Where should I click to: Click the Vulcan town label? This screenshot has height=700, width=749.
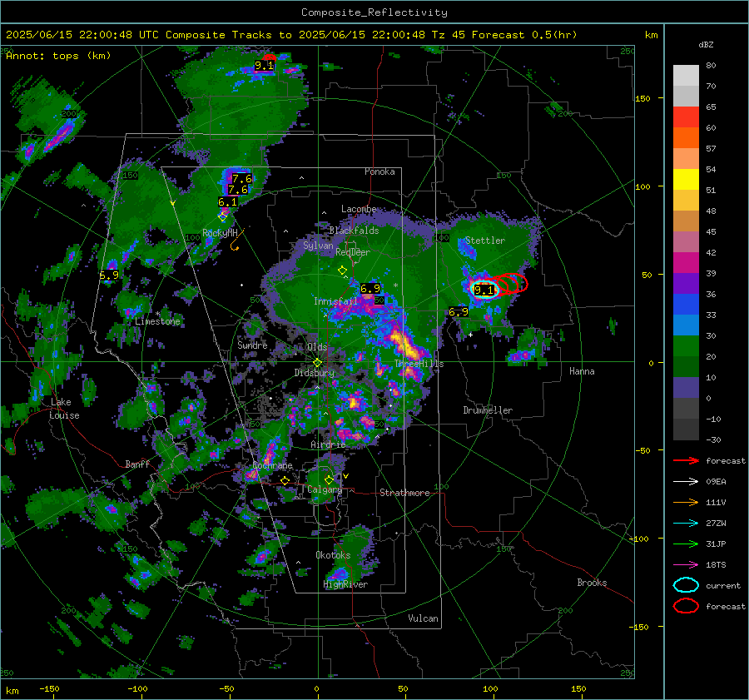[424, 618]
